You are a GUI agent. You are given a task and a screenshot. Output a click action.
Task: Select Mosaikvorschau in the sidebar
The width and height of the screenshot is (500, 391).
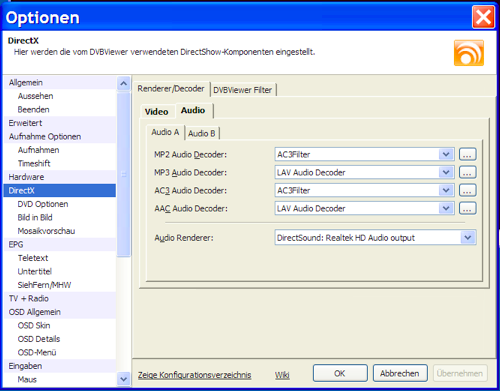click(x=60, y=231)
